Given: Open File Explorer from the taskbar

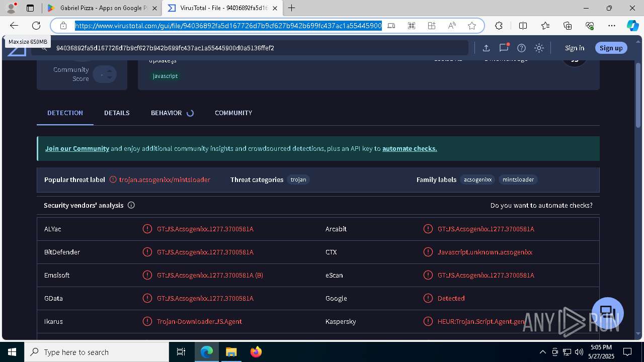Looking at the screenshot, I should click(x=231, y=352).
